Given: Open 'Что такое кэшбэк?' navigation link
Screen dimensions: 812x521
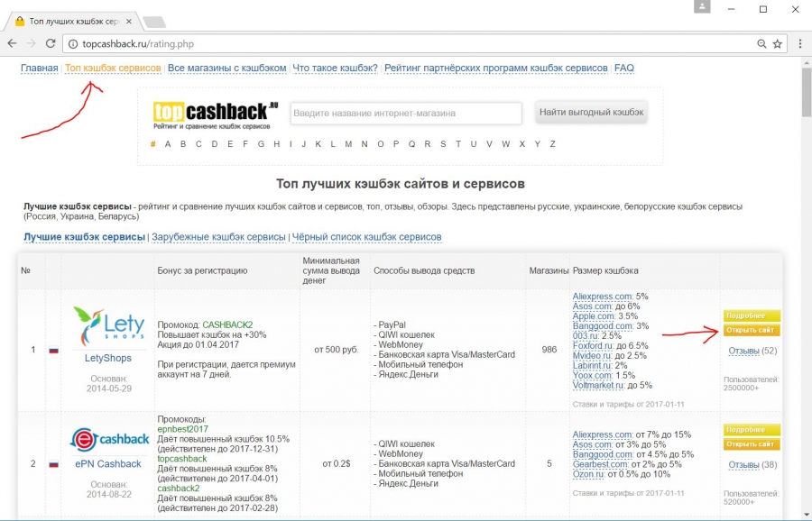Looking at the screenshot, I should [335, 68].
